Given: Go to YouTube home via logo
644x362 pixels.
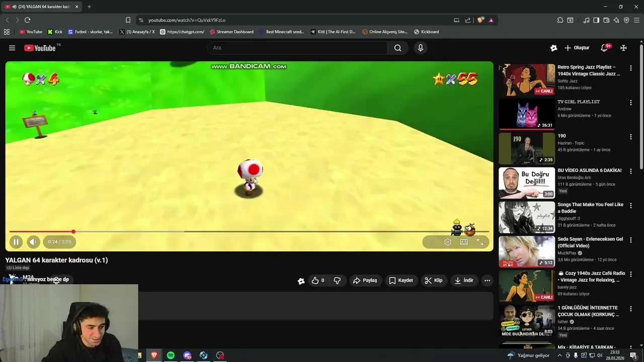Looking at the screenshot, I should pyautogui.click(x=40, y=48).
